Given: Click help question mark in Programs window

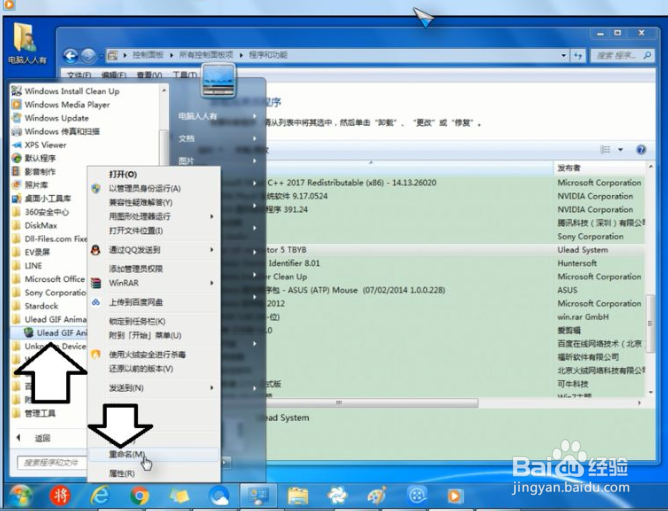Looking at the screenshot, I should tap(641, 150).
